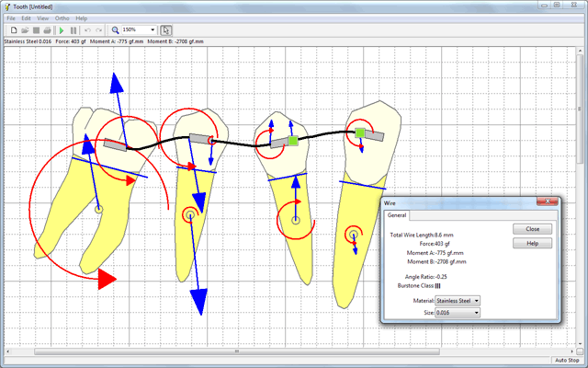Click the Undo arrow icon
588x368 pixels.
(x=88, y=30)
